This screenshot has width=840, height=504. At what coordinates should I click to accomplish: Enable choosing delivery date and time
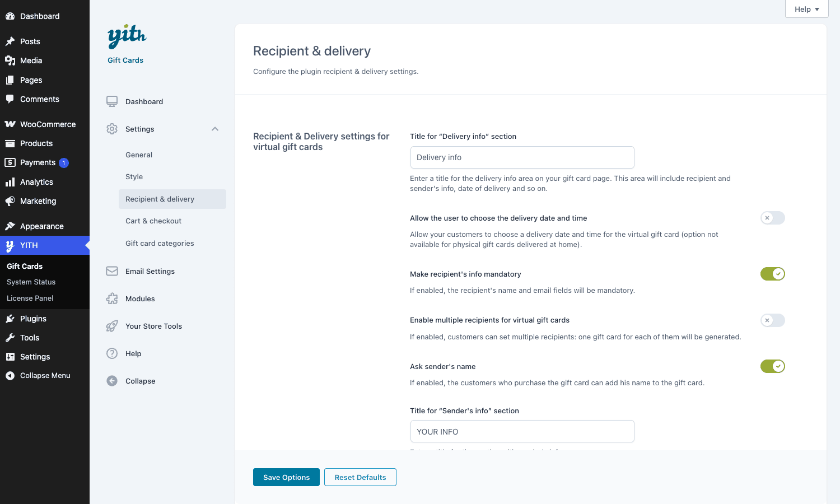point(773,218)
